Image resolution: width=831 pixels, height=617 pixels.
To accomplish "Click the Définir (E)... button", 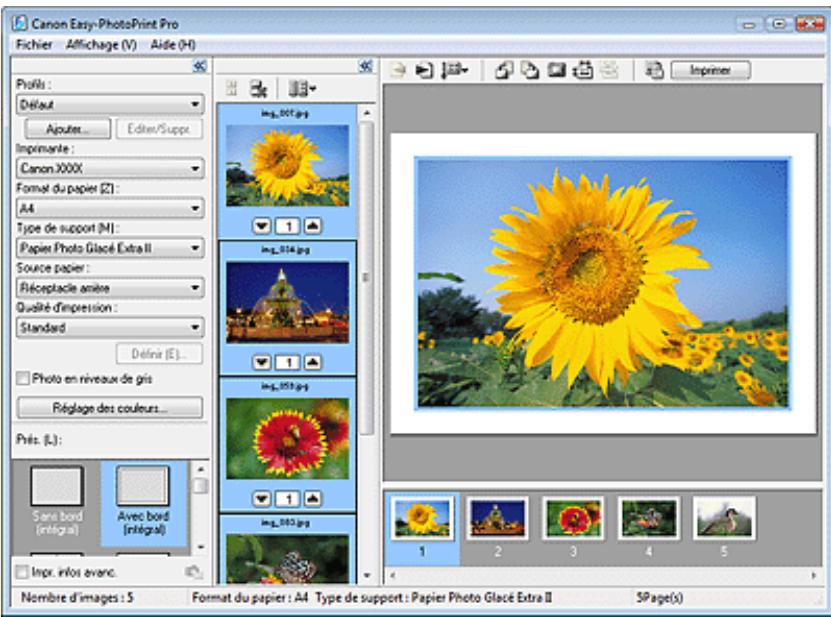I will point(160,354).
